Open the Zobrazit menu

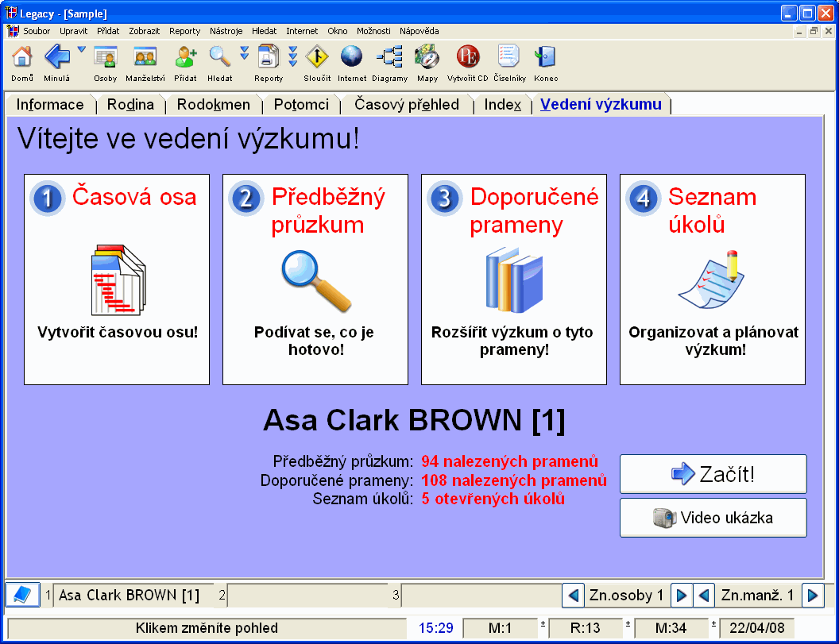pos(145,31)
